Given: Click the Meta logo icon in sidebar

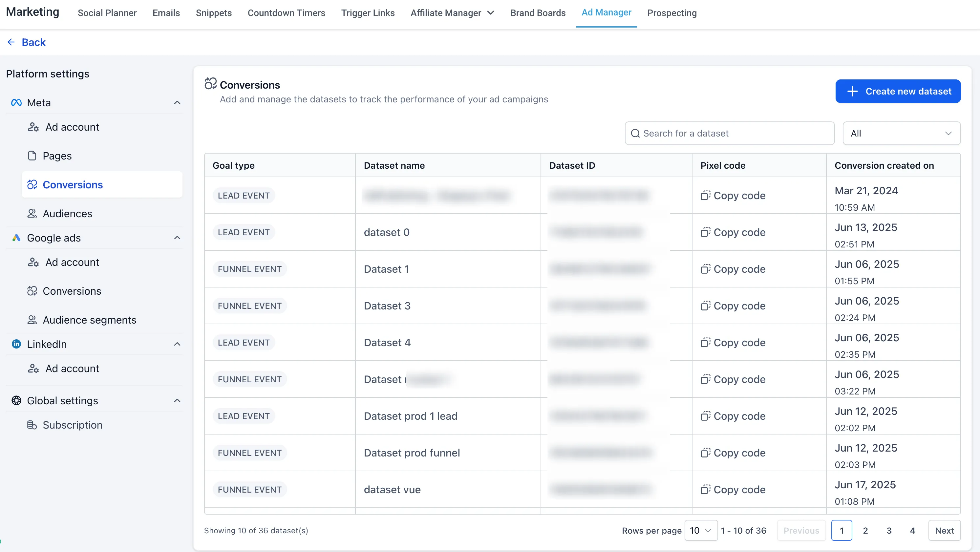Looking at the screenshot, I should click(16, 103).
